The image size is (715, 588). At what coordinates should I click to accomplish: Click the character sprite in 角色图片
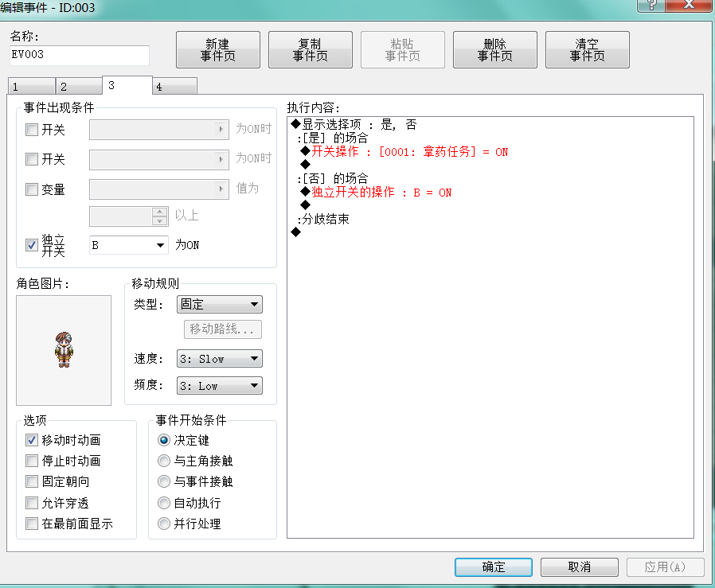coord(64,349)
